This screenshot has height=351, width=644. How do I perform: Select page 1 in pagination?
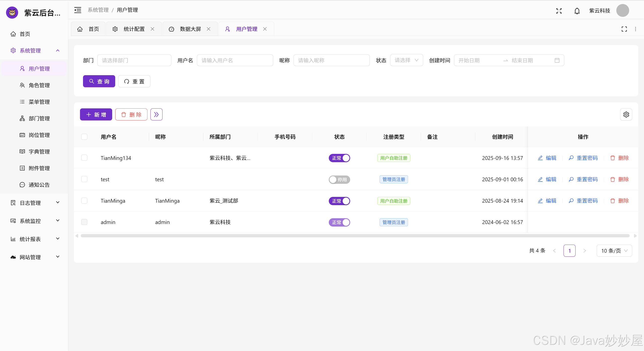[x=570, y=251]
